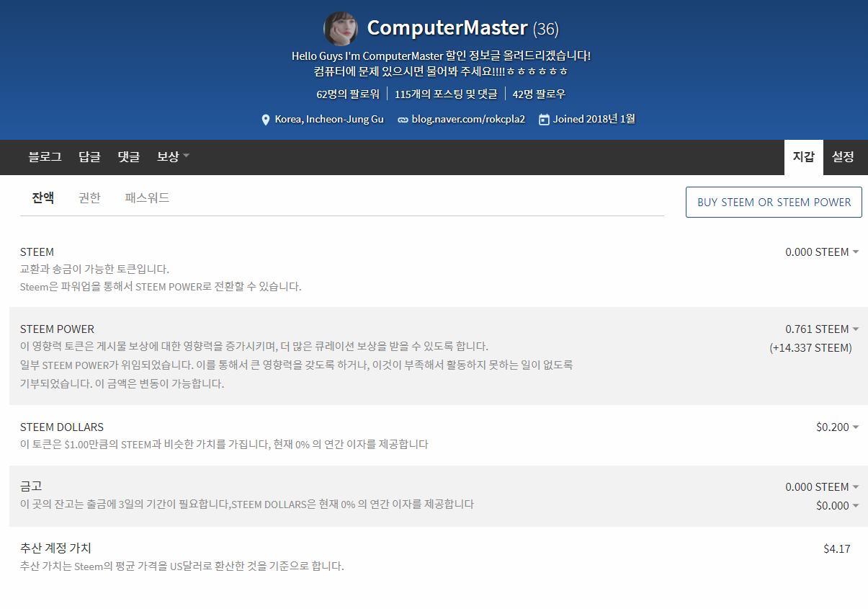Open the $0.200 Steem Dollars dropdown

837,427
